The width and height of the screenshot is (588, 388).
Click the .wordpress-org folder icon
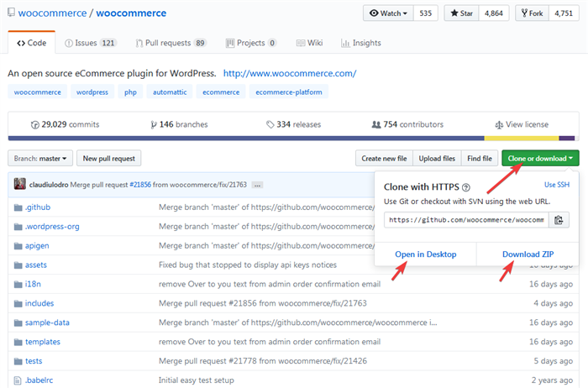coord(18,227)
